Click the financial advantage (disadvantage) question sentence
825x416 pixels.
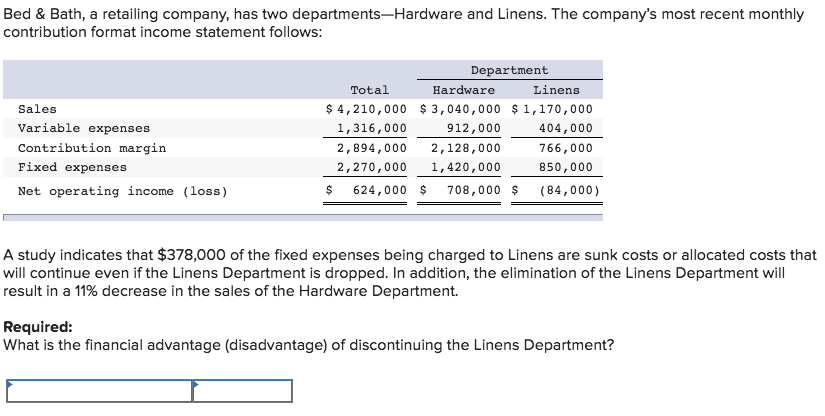point(308,345)
